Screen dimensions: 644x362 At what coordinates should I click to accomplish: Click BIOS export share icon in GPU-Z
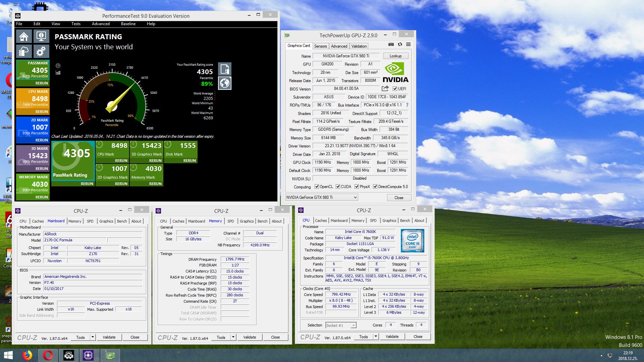(x=385, y=88)
